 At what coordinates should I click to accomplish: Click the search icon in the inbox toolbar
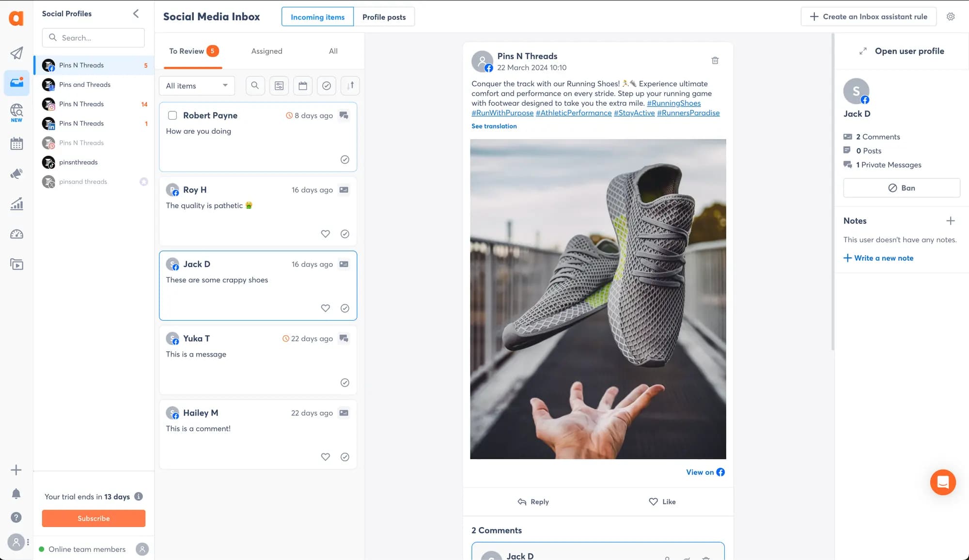pos(255,85)
